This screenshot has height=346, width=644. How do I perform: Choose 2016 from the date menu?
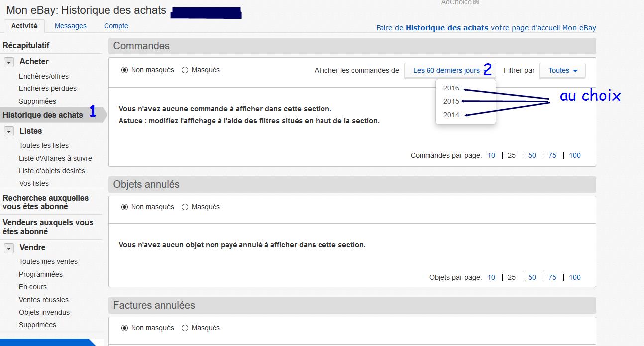(451, 88)
